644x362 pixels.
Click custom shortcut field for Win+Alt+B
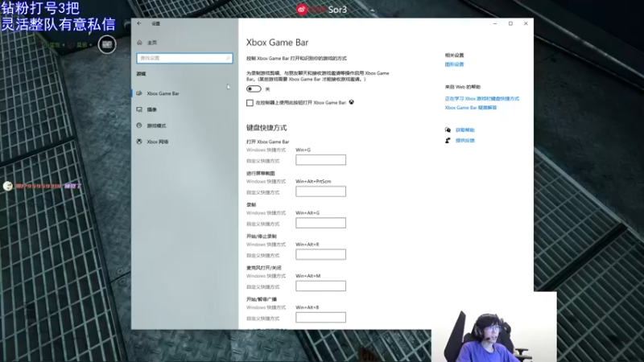click(x=320, y=317)
